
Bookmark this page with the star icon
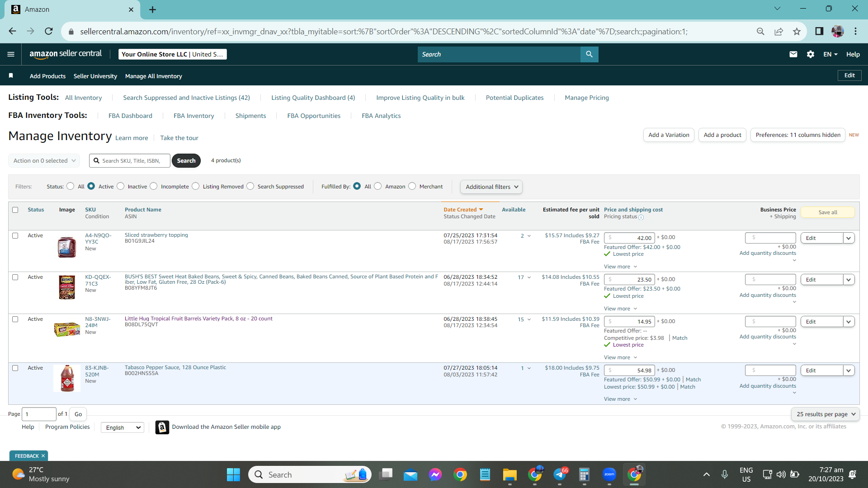[797, 31]
